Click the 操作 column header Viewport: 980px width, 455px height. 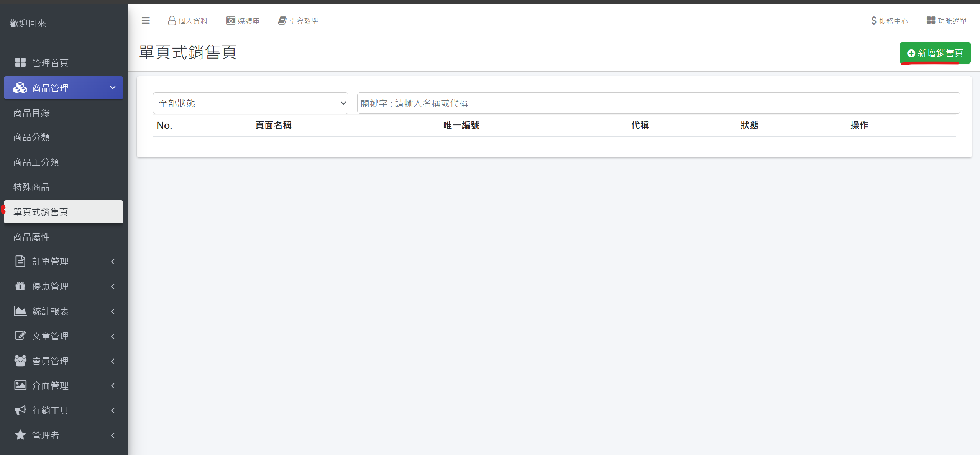tap(859, 125)
